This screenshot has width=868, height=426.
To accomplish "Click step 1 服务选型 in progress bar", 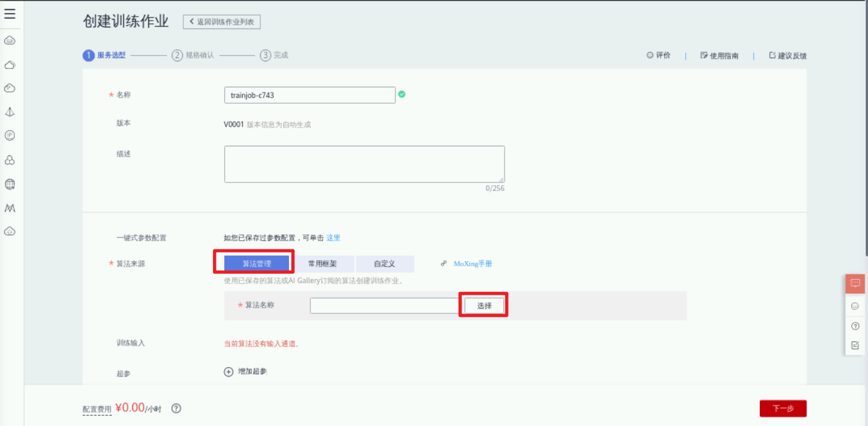I will [x=104, y=56].
